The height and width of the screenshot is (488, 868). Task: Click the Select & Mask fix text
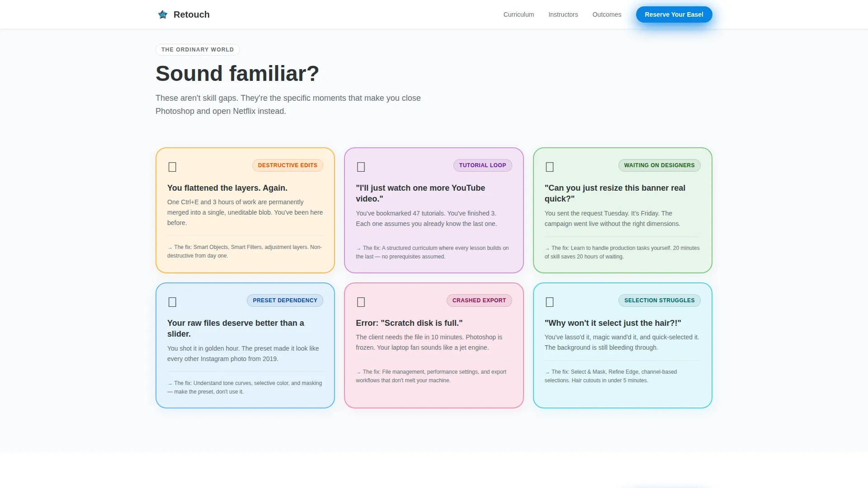click(611, 376)
